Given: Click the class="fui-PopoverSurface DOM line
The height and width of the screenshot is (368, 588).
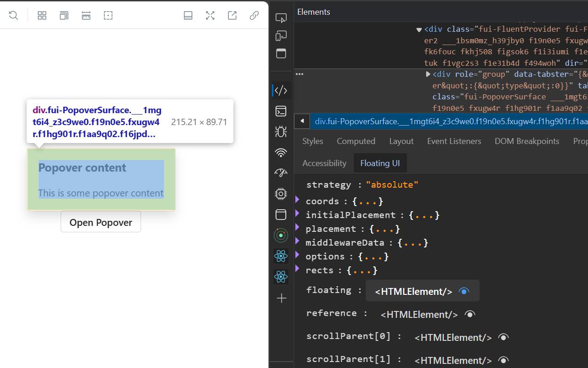Looking at the screenshot, I should tap(510, 97).
